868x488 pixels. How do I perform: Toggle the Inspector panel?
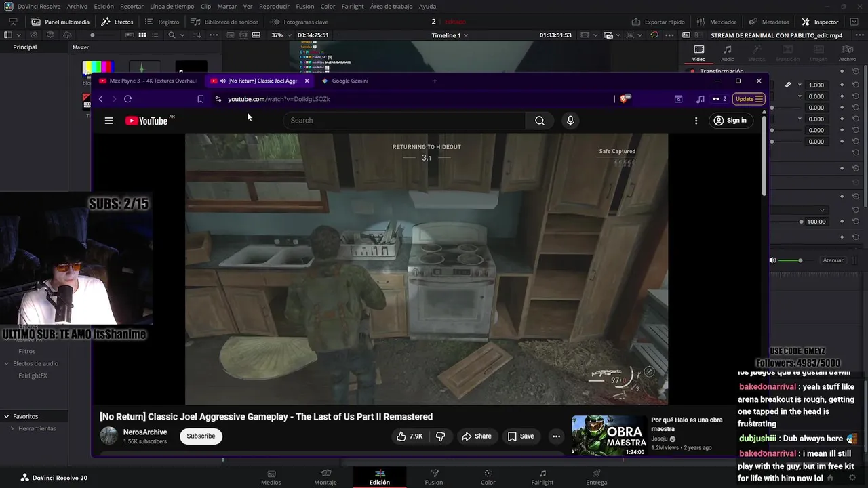819,22
